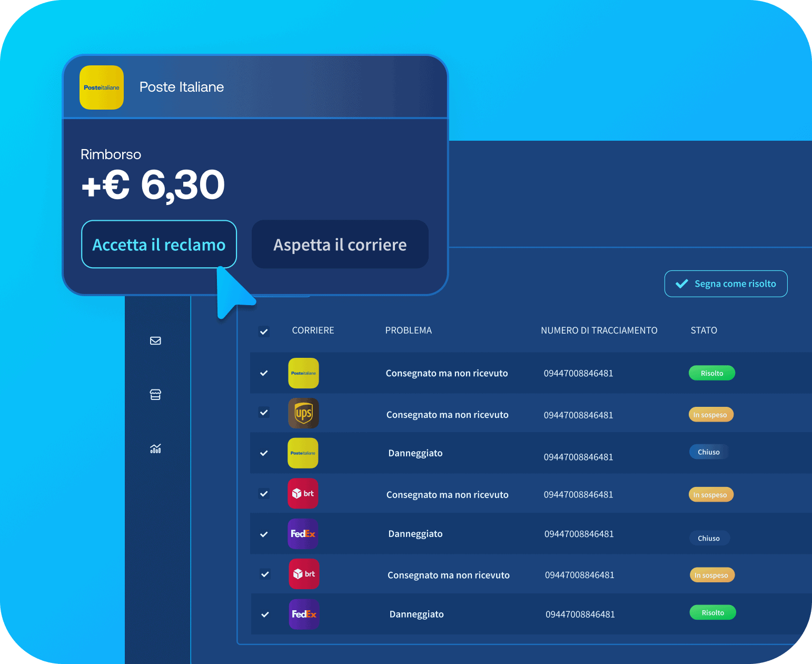The image size is (812, 664).
Task: Toggle checkbox for the Poste Italiane Danneggiato row
Action: (264, 453)
